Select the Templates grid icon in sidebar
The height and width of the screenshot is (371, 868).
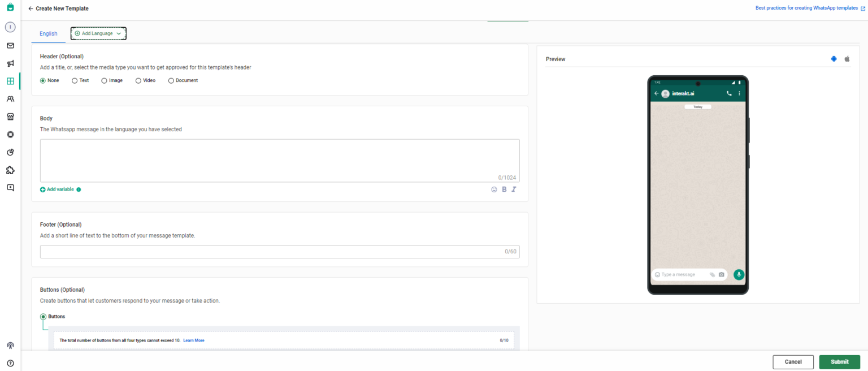(10, 81)
